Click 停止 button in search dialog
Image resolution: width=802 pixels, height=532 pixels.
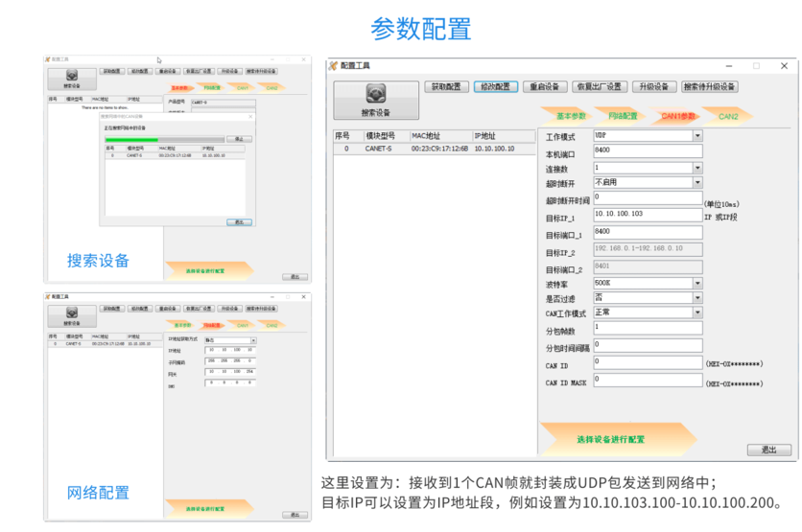click(x=239, y=139)
